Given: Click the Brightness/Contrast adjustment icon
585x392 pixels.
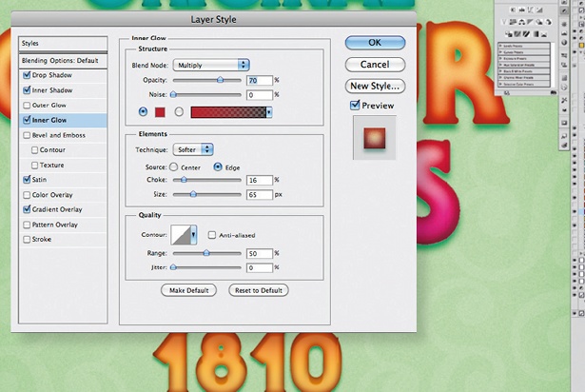Looking at the screenshot, I should [513, 10].
